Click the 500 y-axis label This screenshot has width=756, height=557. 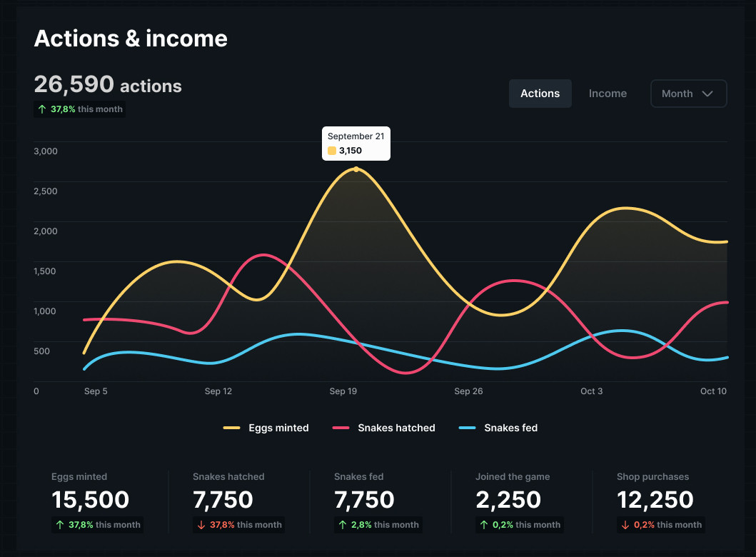(41, 351)
